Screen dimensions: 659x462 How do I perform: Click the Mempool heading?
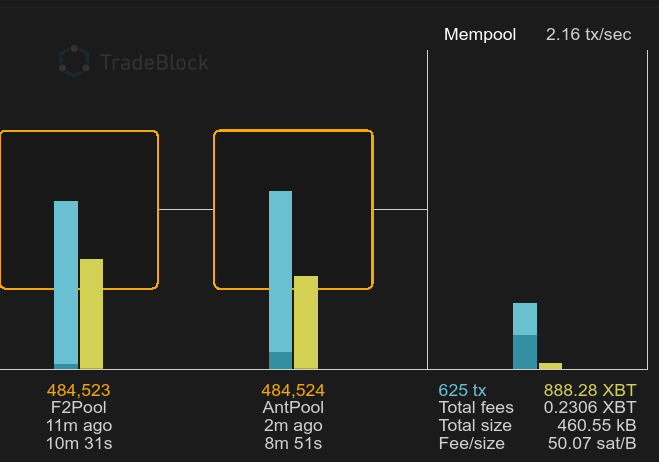point(480,34)
